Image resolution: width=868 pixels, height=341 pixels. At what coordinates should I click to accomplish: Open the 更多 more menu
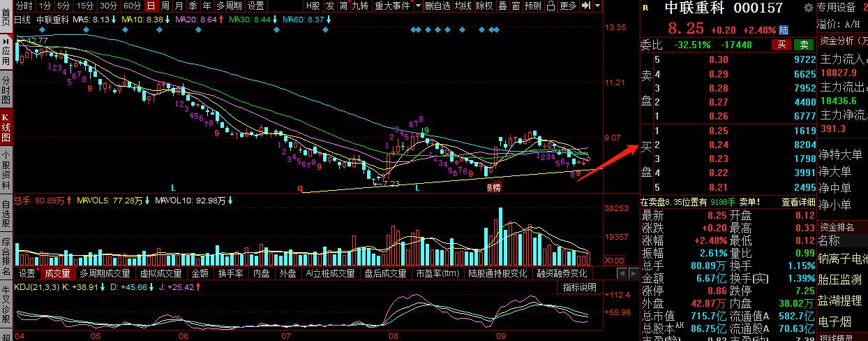569,6
